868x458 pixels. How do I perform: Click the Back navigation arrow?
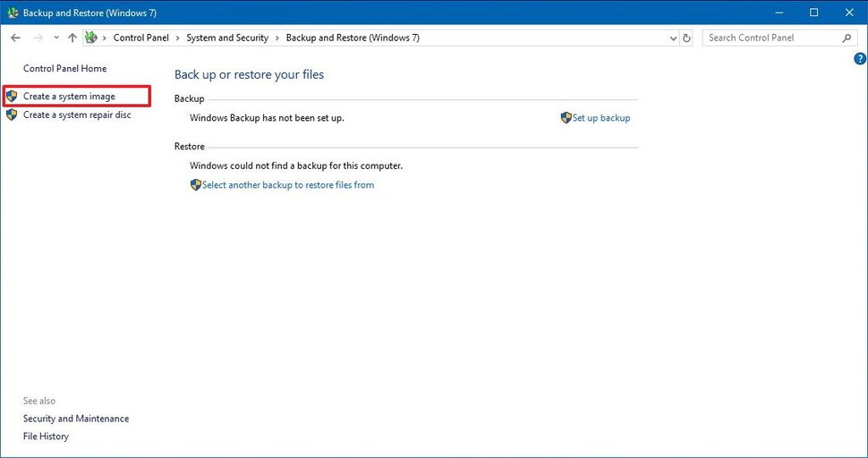tap(15, 38)
